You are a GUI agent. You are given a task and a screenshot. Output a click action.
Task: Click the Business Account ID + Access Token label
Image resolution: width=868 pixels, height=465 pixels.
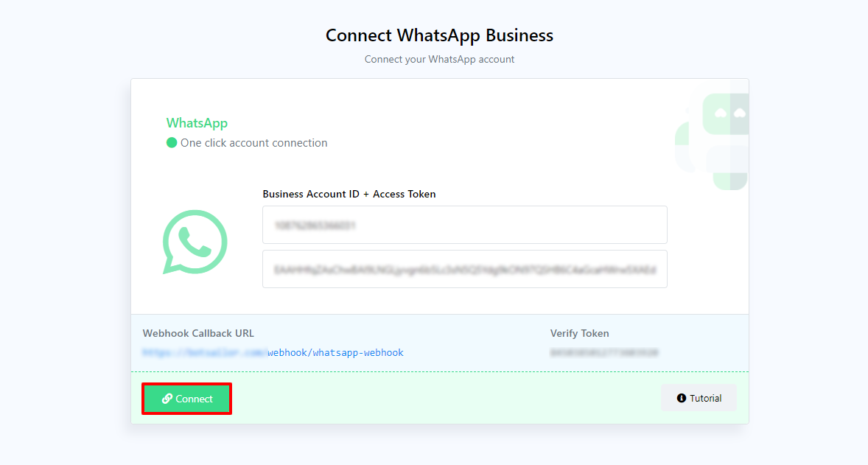point(349,195)
